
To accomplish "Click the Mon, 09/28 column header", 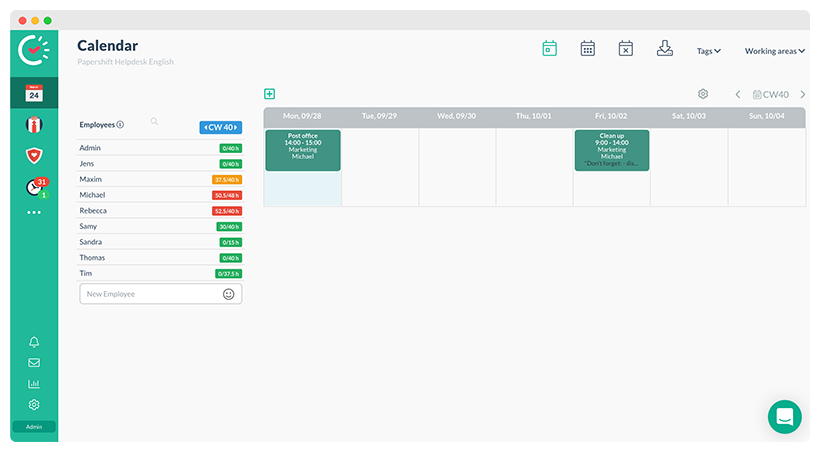I will click(x=302, y=116).
